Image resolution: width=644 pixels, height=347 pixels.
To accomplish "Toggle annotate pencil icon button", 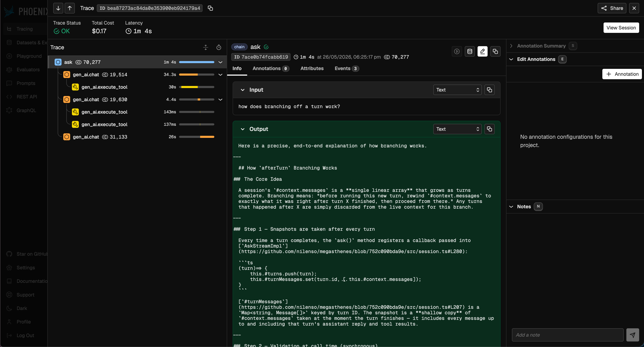I will (483, 52).
